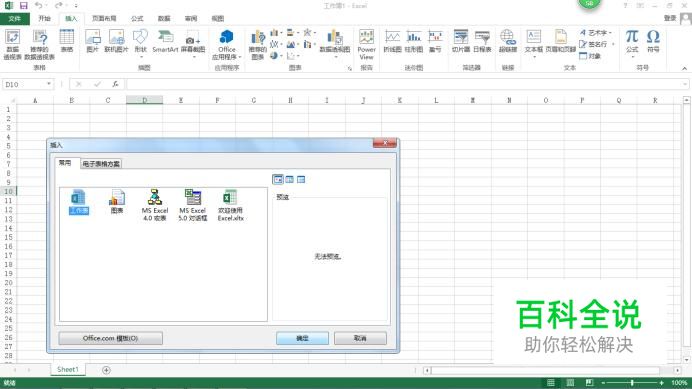Click the insert function fx icon
The height and width of the screenshot is (389, 692).
point(115,84)
